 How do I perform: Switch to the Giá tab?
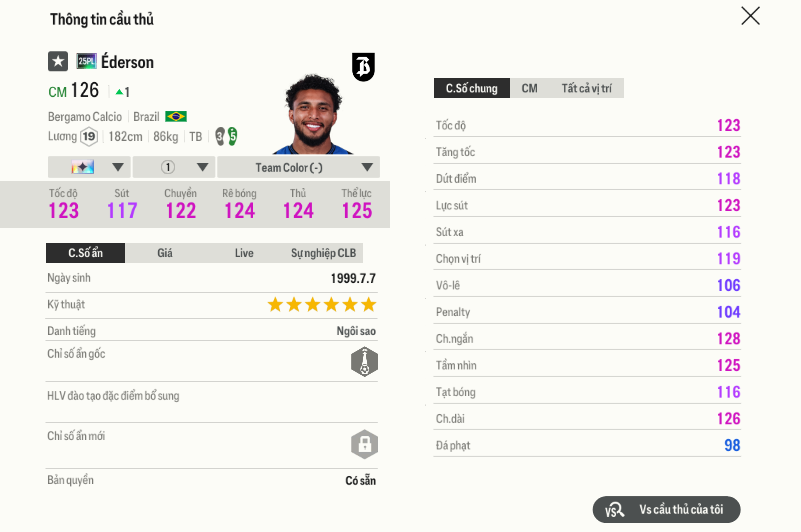point(165,253)
